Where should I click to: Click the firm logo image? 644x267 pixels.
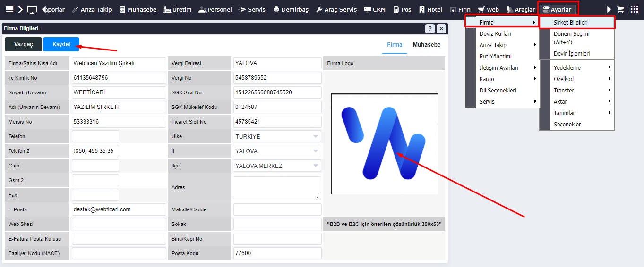point(384,143)
